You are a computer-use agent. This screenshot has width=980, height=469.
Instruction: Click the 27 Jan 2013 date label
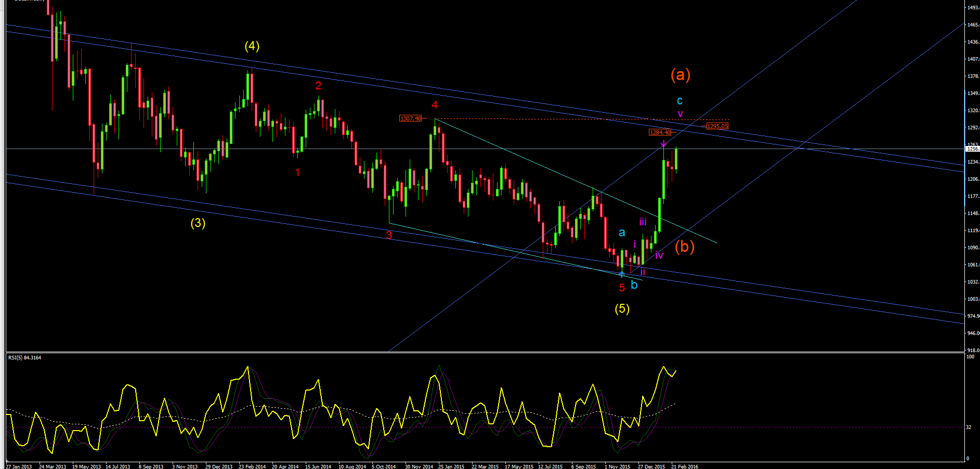click(19, 466)
